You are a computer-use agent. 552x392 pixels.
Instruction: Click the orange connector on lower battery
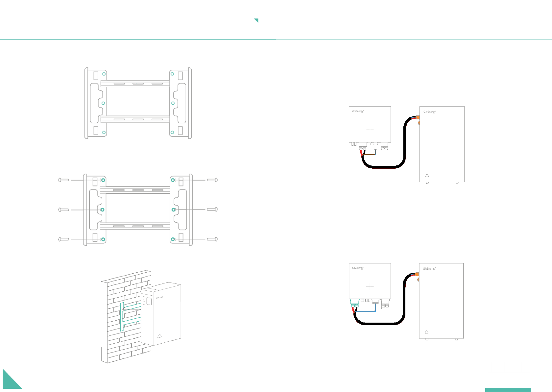(x=418, y=274)
